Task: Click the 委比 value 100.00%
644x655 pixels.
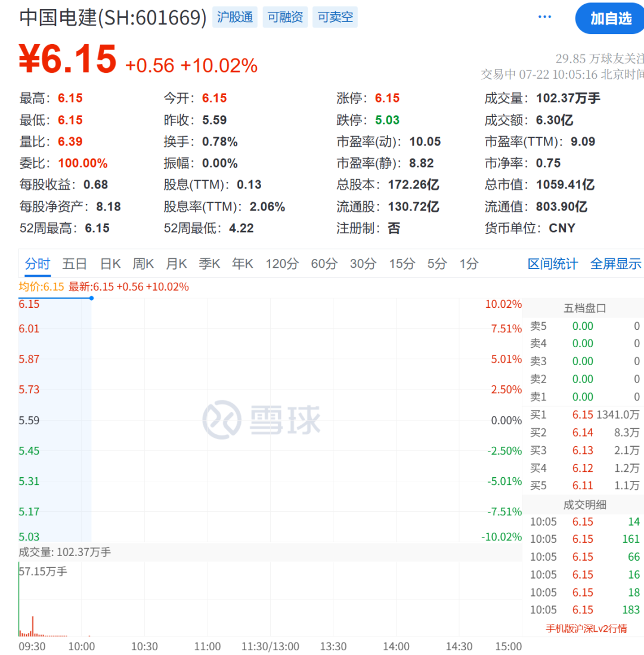Action: coord(83,163)
